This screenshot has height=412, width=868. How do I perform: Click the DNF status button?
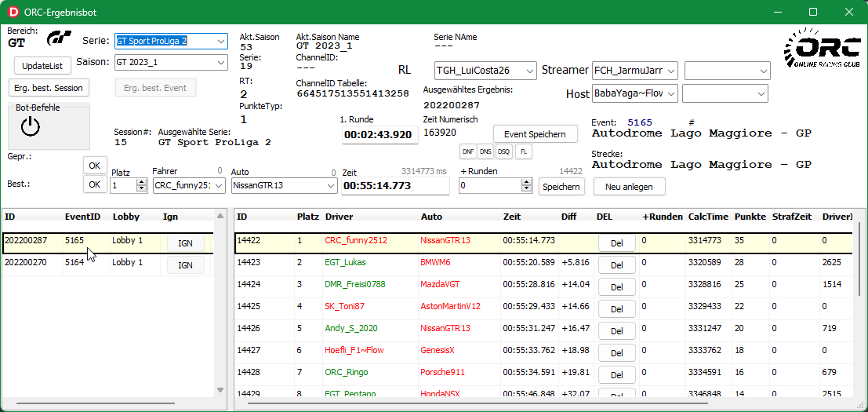pyautogui.click(x=467, y=151)
